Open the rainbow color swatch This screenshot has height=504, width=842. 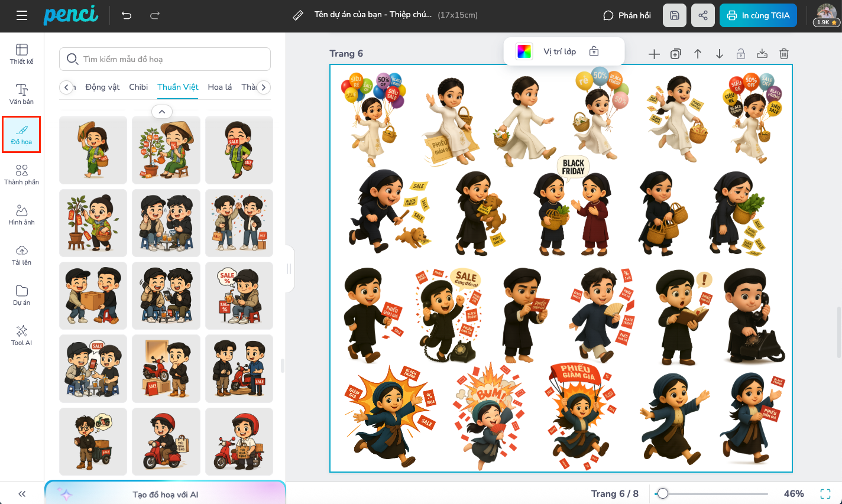pos(524,51)
